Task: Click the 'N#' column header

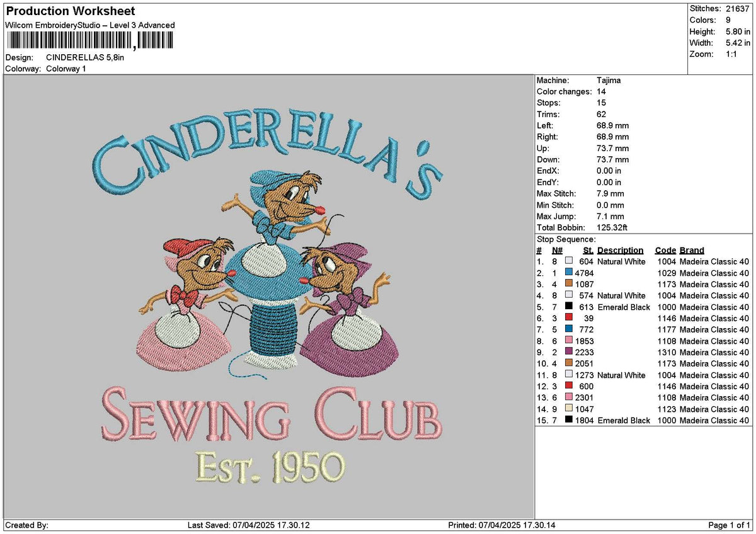Action: tap(558, 251)
